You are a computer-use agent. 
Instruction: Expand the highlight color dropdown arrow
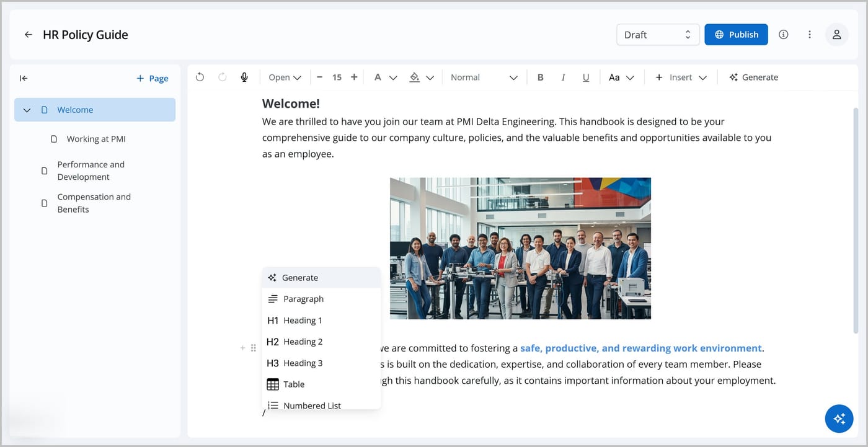pos(430,77)
